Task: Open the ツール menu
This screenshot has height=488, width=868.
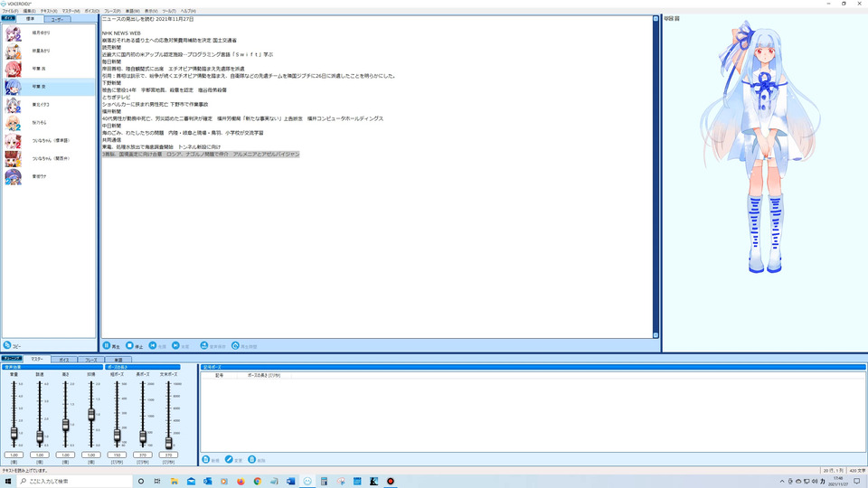Action: tap(169, 11)
